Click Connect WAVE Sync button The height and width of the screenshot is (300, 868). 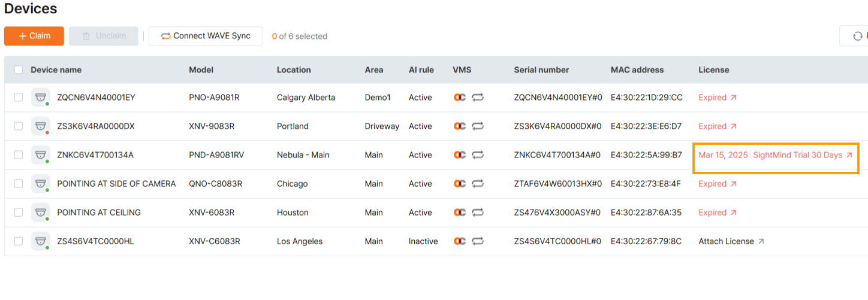[x=206, y=36]
